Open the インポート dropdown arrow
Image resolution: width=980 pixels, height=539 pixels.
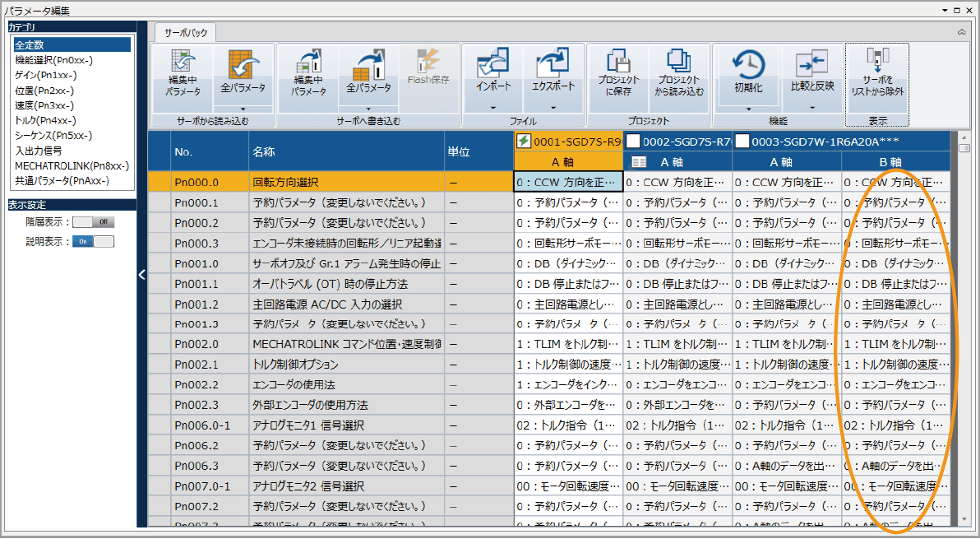click(x=493, y=107)
